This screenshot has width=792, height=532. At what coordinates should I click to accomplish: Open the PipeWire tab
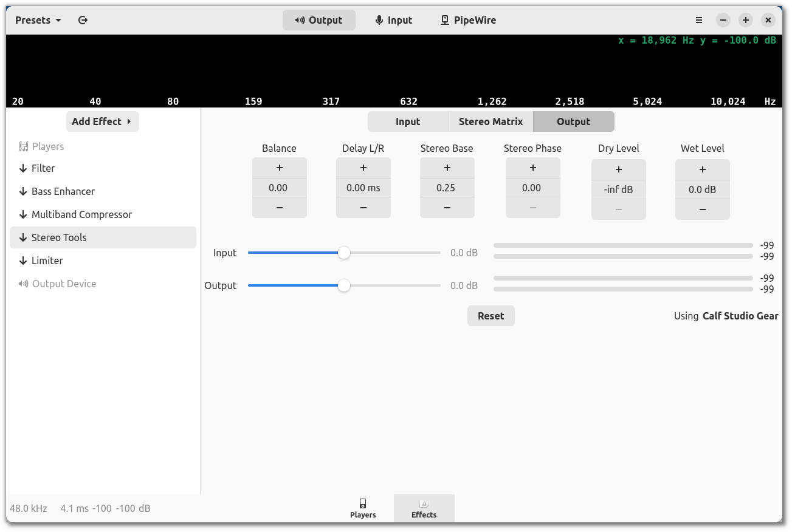click(x=468, y=20)
